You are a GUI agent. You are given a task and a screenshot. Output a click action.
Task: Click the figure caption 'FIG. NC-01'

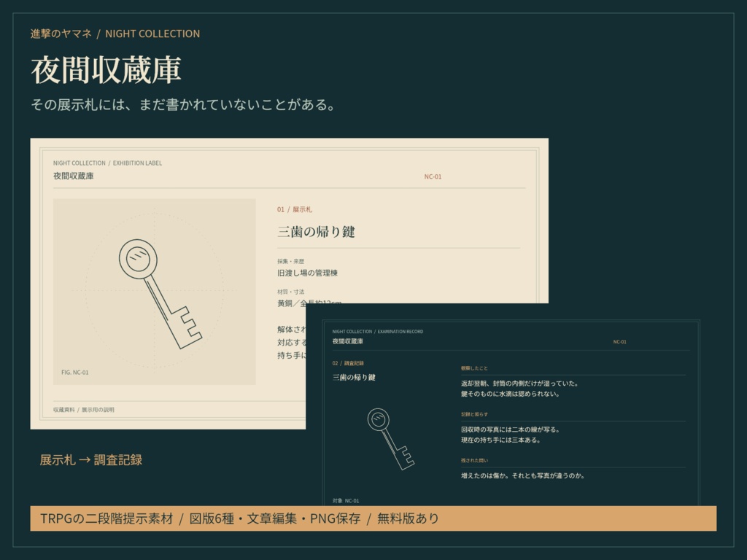coord(75,373)
